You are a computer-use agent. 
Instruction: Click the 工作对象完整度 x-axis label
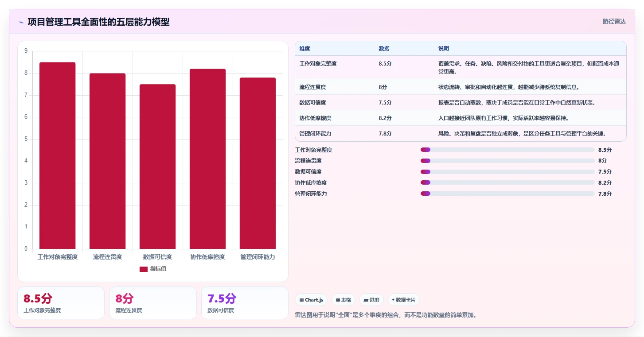[58, 257]
